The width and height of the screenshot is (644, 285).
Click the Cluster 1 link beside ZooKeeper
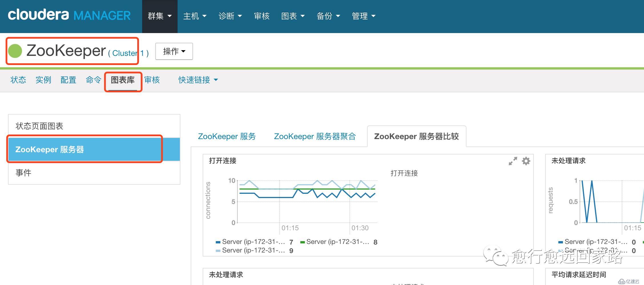tap(128, 53)
